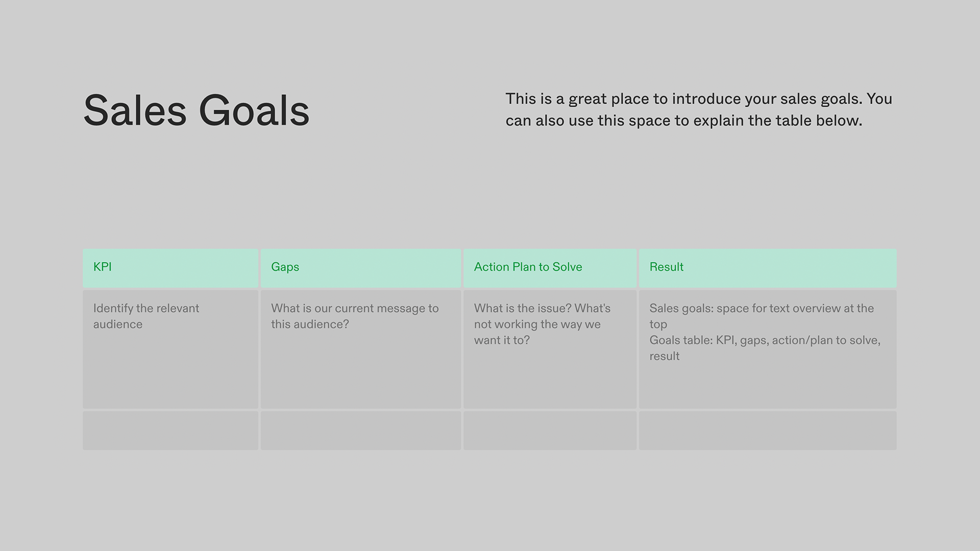Screen dimensions: 980x551
Task: Select empty bottom cell under Action Plan
Action: tap(550, 431)
